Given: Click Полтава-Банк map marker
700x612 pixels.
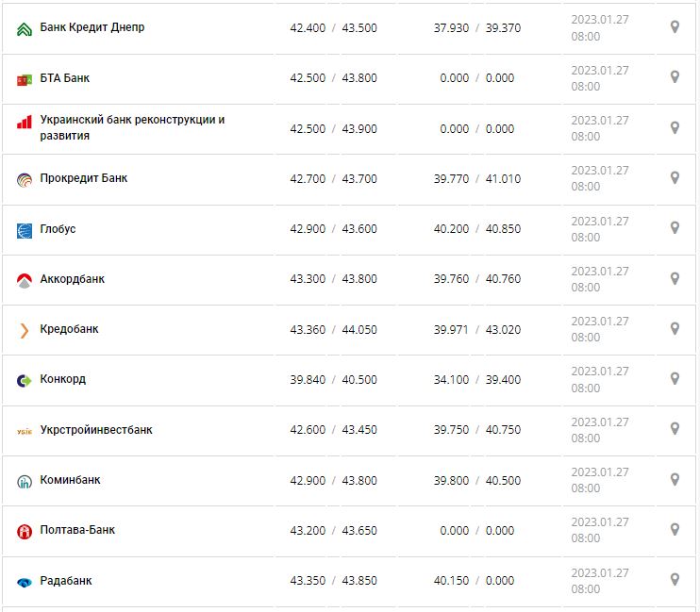Looking at the screenshot, I should pos(675,530).
